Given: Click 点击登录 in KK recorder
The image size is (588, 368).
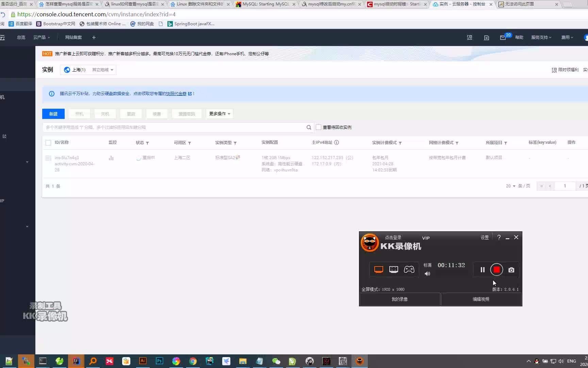Looking at the screenshot, I should coord(393,237).
